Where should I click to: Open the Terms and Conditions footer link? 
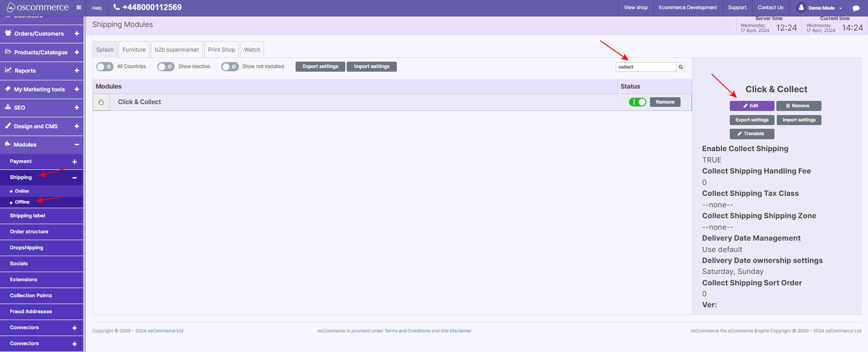click(x=407, y=331)
